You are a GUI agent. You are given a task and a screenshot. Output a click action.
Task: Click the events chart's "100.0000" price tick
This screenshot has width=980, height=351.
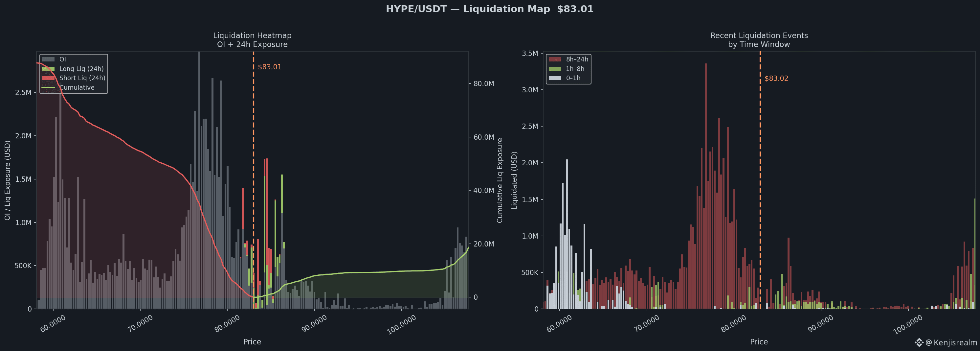click(908, 324)
